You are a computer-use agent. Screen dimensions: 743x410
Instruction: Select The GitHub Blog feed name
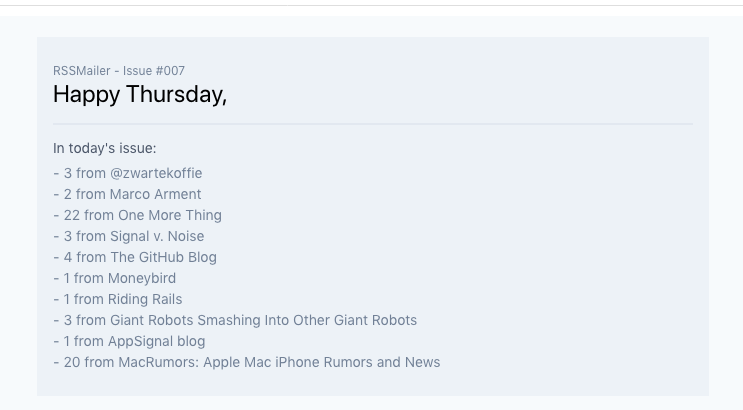(163, 257)
